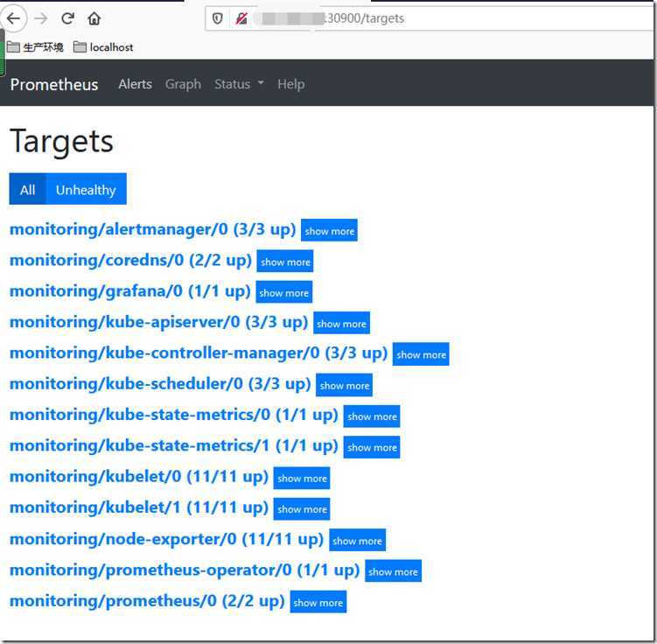657x644 pixels.
Task: Open monitoring/kube-scheduler/0 target link
Action: pyautogui.click(x=160, y=384)
